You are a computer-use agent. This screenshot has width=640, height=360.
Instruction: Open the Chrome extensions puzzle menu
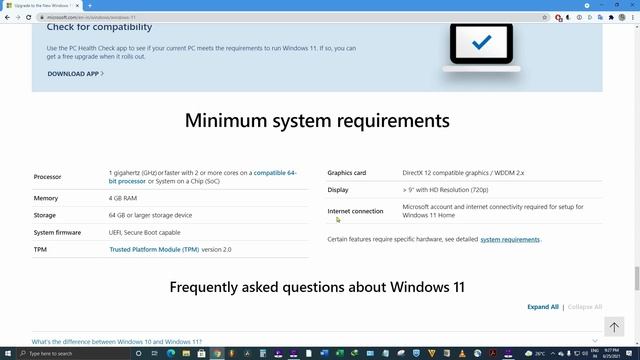[x=611, y=18]
